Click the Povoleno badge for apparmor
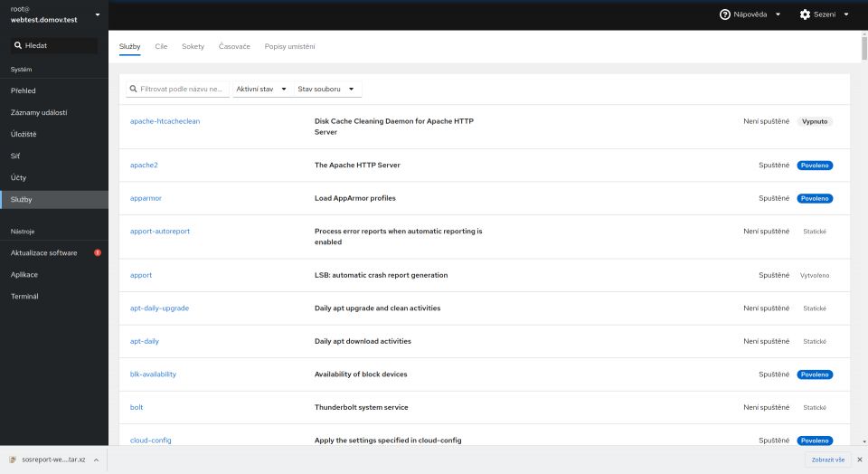 [815, 198]
